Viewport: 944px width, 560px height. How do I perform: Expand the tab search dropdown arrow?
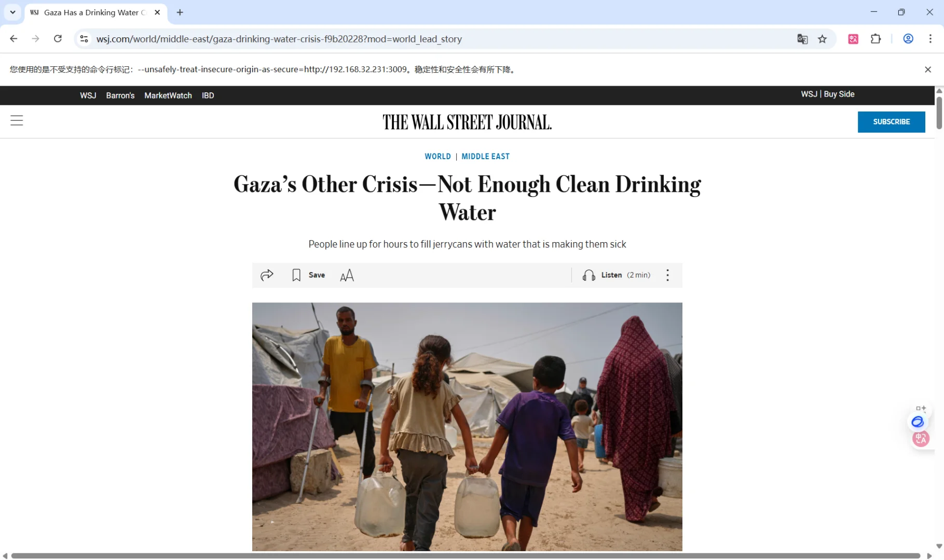[x=12, y=12]
